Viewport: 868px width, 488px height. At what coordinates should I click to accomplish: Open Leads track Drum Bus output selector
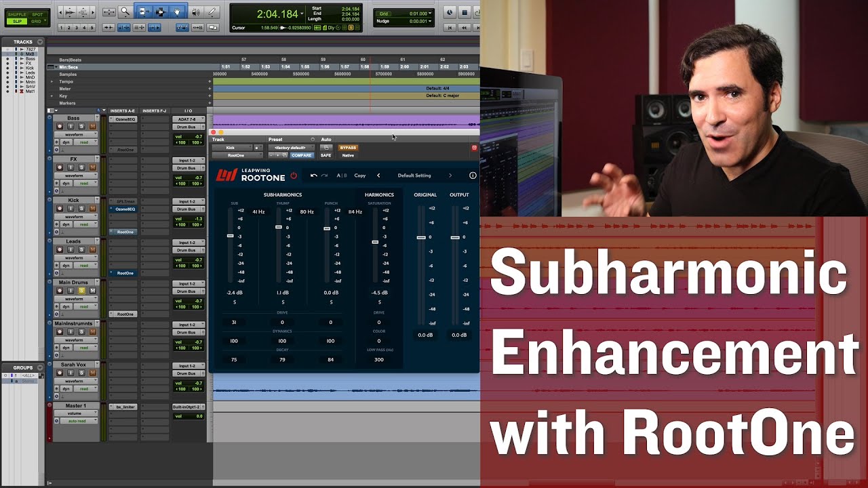point(189,250)
